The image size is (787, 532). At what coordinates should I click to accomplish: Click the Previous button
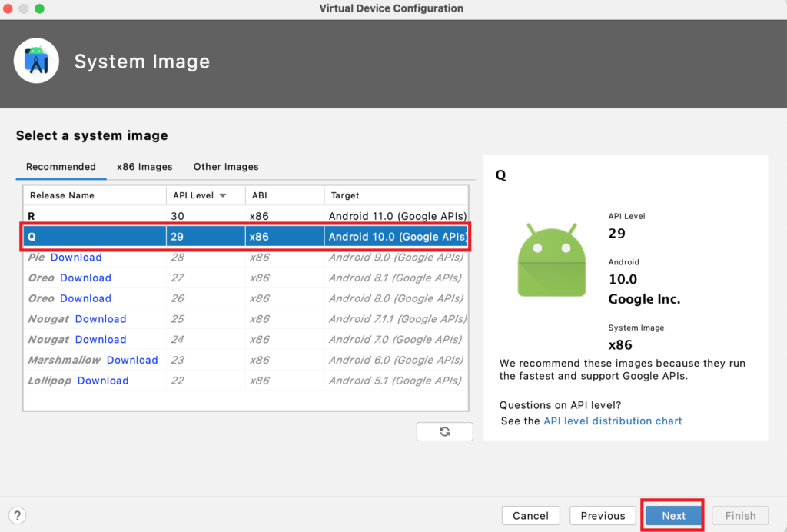[603, 515]
